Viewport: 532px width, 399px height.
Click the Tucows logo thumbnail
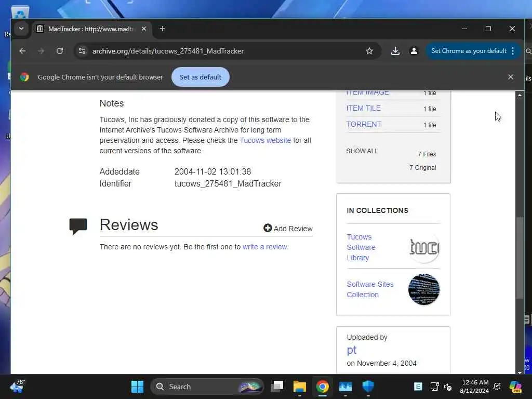click(424, 247)
